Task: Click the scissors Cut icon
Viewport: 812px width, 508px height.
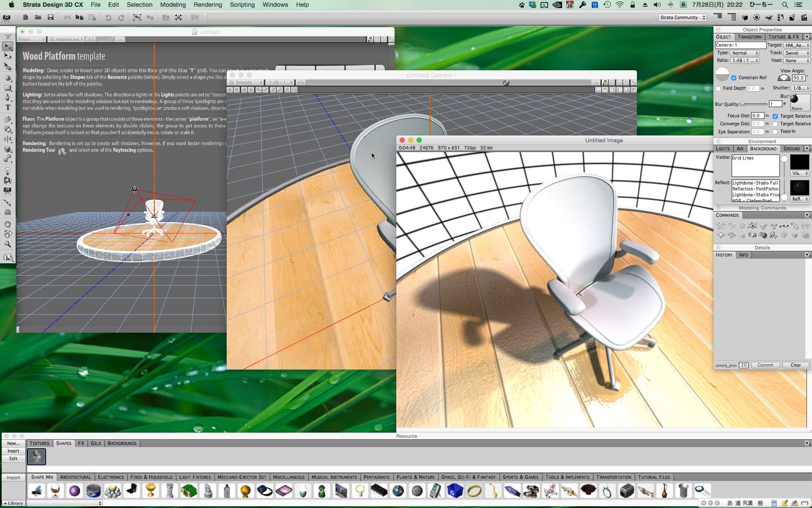Action: click(x=67, y=17)
